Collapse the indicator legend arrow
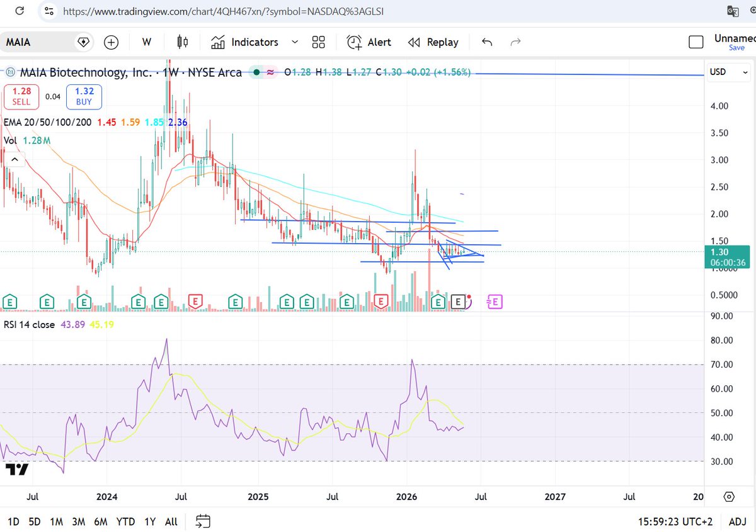Viewport: 756px width, 532px height. click(x=14, y=160)
